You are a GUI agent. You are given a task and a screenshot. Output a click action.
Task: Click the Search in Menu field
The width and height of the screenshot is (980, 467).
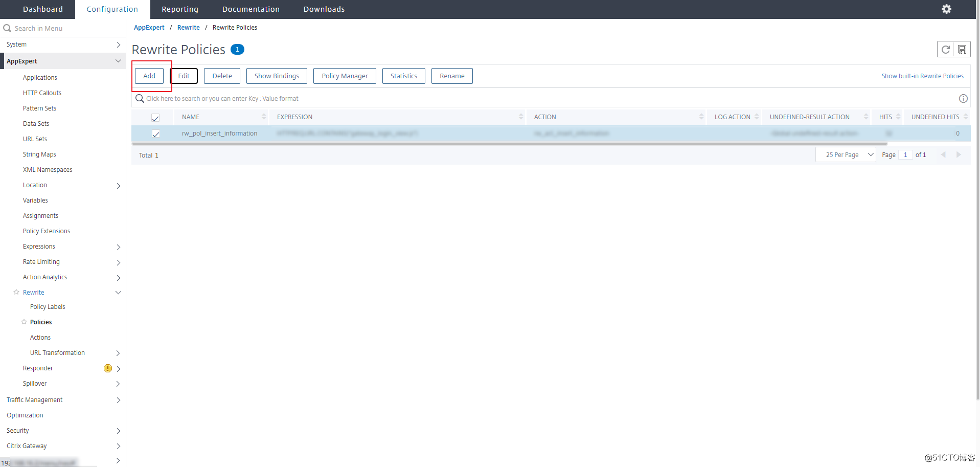pos(63,28)
